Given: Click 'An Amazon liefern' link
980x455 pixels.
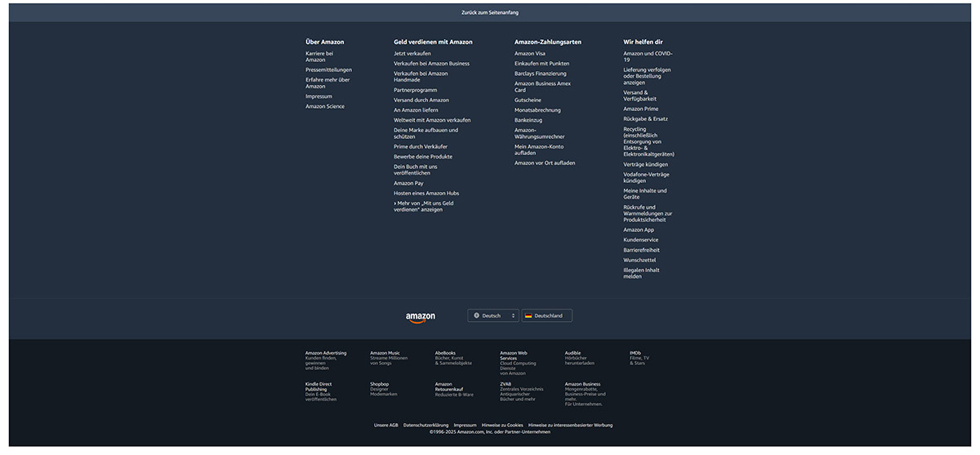Looking at the screenshot, I should [x=416, y=109].
